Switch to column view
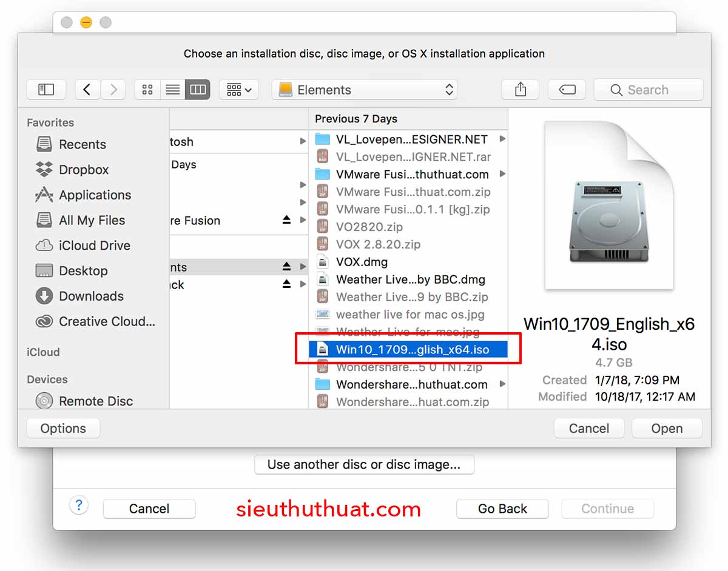The image size is (728, 571). 198,90
